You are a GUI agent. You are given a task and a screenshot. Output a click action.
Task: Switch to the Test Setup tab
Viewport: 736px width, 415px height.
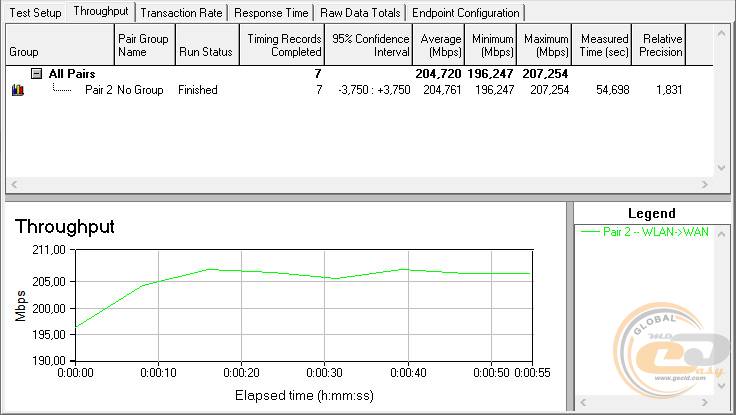point(34,13)
